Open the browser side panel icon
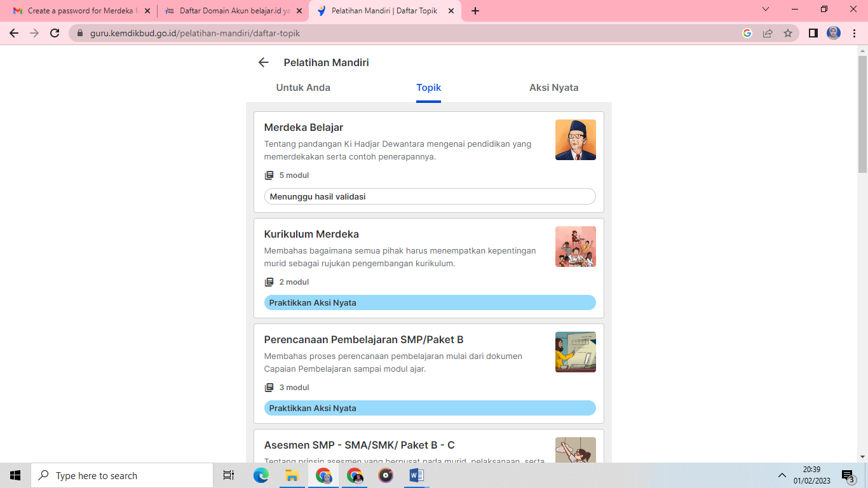 (813, 33)
